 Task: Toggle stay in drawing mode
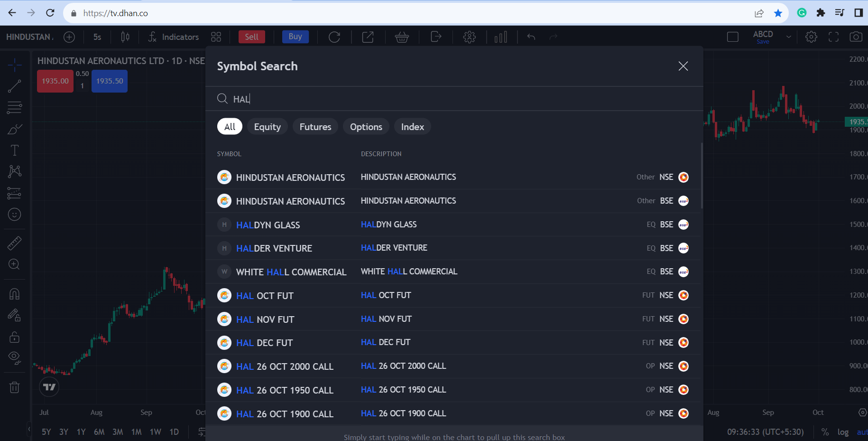click(x=14, y=315)
